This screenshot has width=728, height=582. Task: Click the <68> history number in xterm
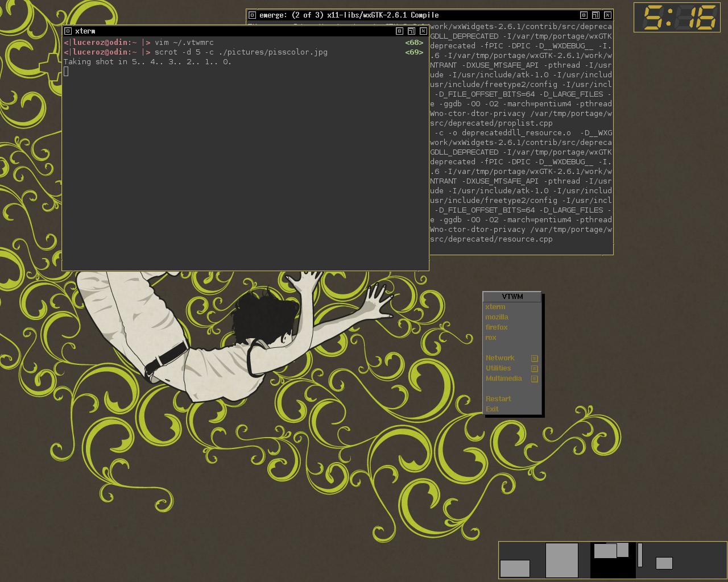(x=414, y=43)
